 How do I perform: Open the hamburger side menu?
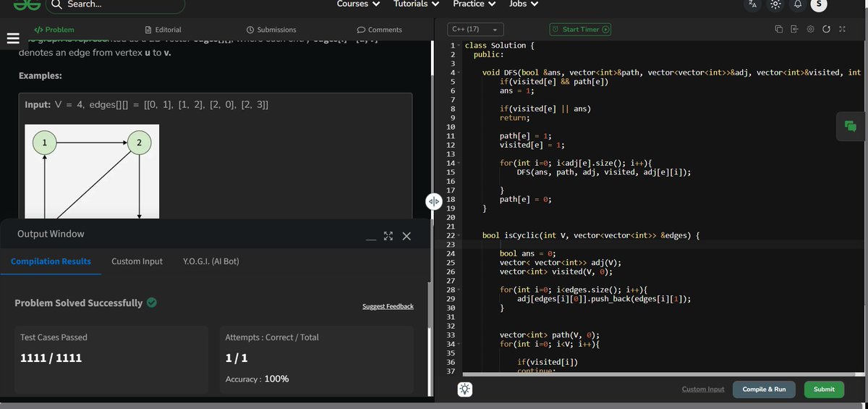12,38
